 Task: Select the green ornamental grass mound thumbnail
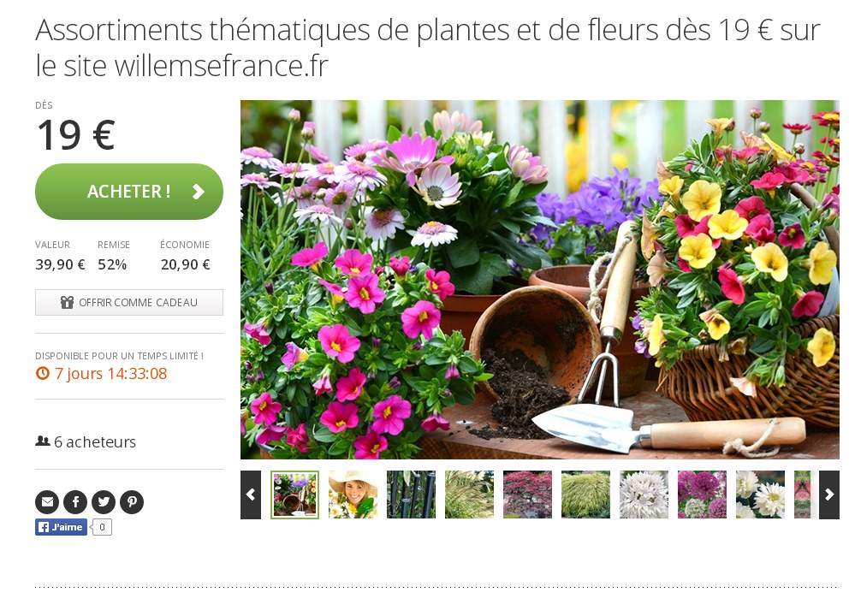click(585, 495)
